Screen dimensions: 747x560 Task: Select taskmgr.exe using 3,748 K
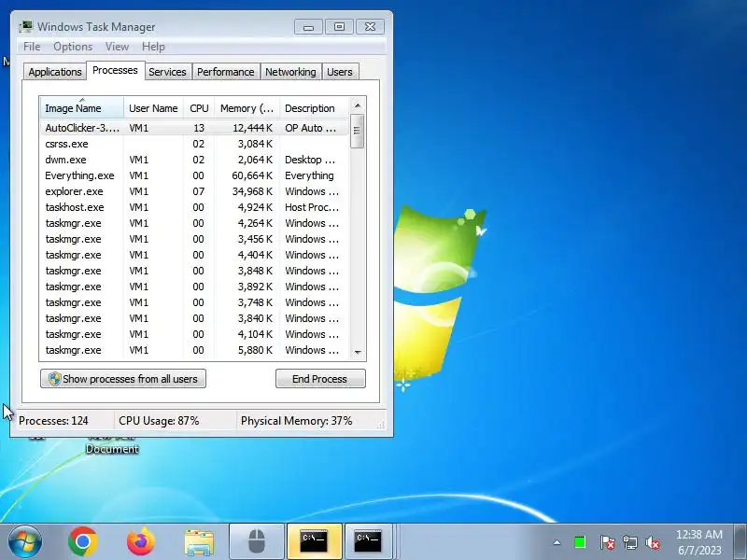[x=195, y=302]
